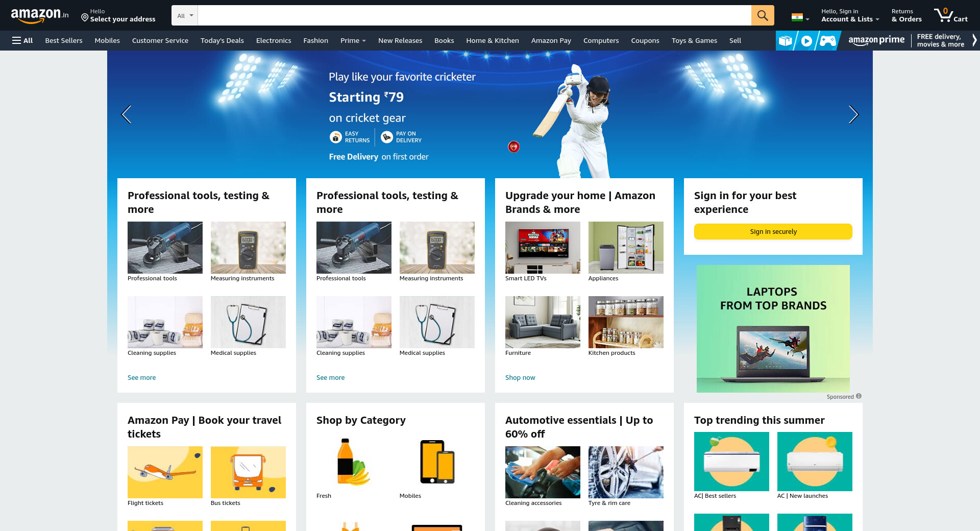This screenshot has width=980, height=531.
Task: Open the Flight tickets thumbnail
Action: [165, 472]
